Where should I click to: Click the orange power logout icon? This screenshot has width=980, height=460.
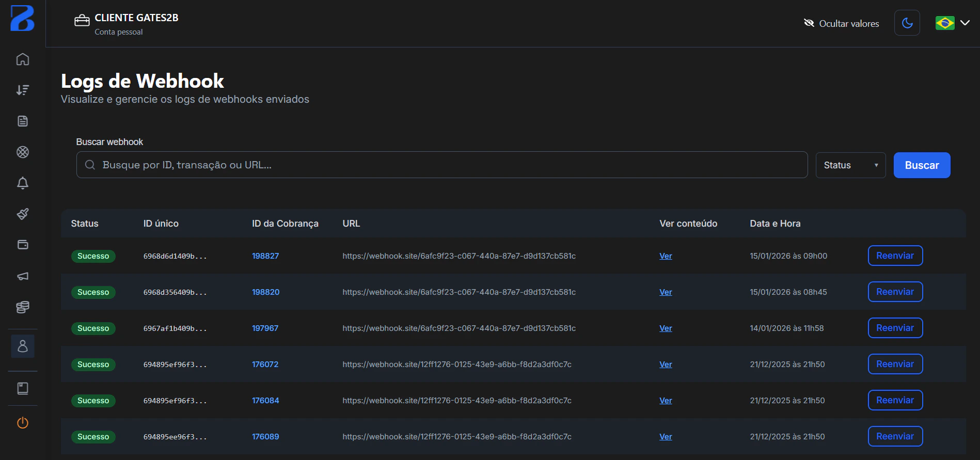tap(23, 423)
